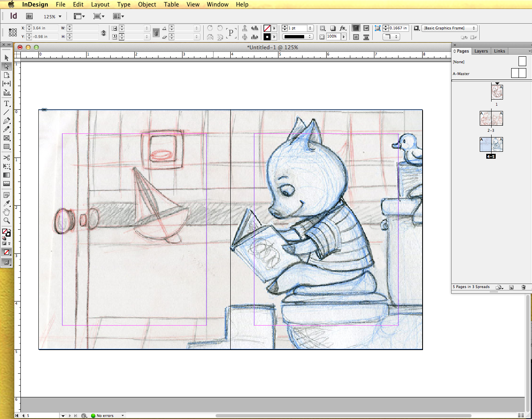The image size is (532, 419).
Task: Select the Rectangle Frame tool
Action: 7,138
